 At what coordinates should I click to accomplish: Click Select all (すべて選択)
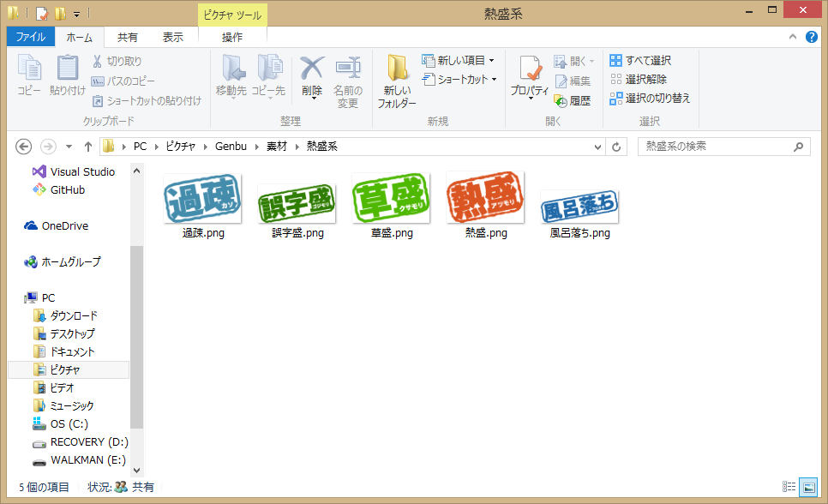tap(641, 61)
